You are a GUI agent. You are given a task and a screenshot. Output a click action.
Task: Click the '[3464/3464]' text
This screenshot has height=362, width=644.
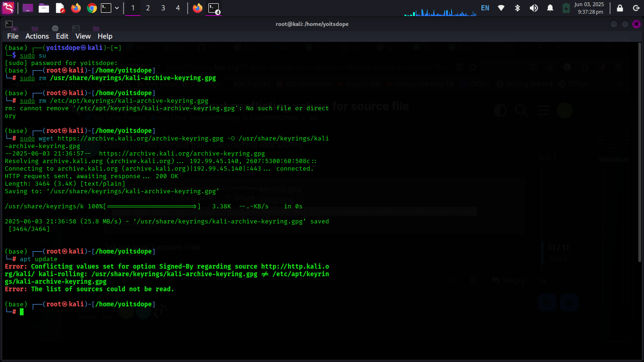[x=29, y=229]
